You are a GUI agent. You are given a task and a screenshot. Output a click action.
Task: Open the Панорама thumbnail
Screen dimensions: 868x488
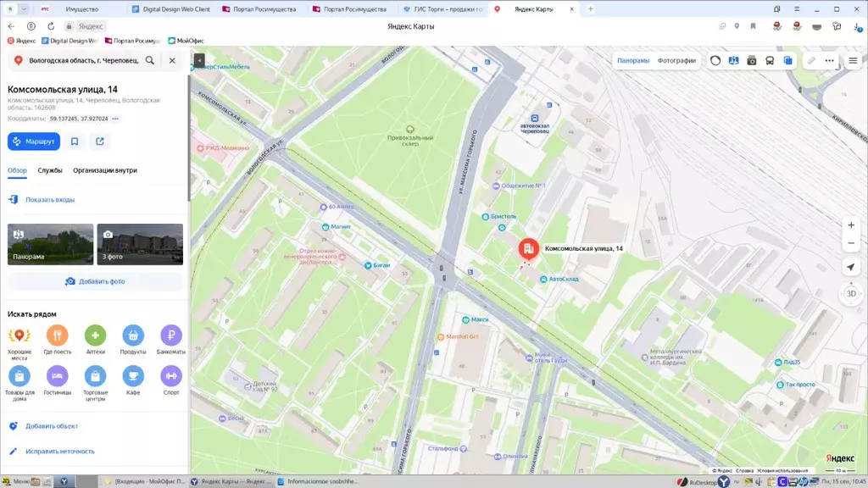(x=50, y=244)
